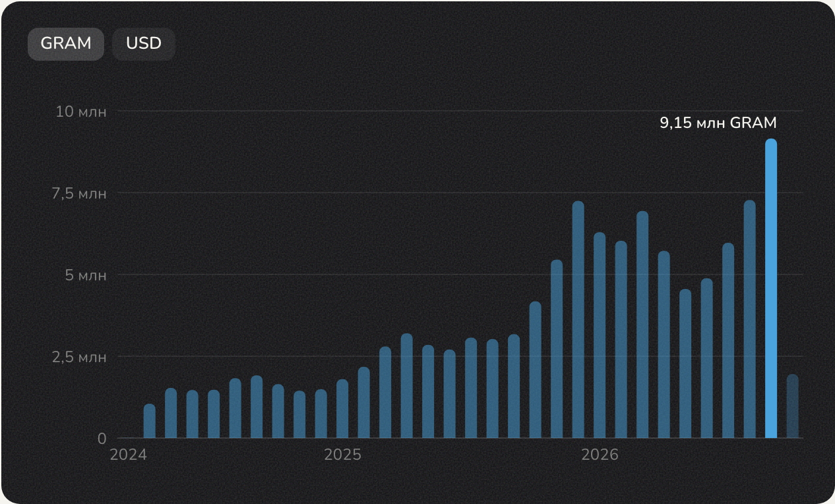Select the bar directly above the 2026 label
The width and height of the screenshot is (835, 504).
pos(600,335)
